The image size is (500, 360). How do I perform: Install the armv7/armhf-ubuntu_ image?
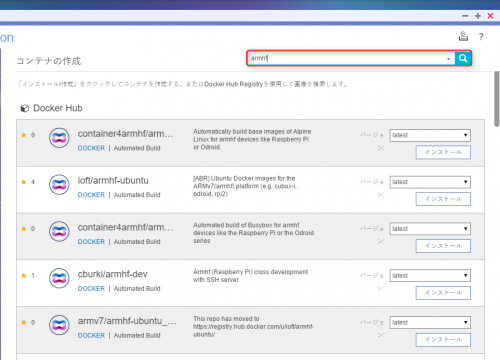443,340
